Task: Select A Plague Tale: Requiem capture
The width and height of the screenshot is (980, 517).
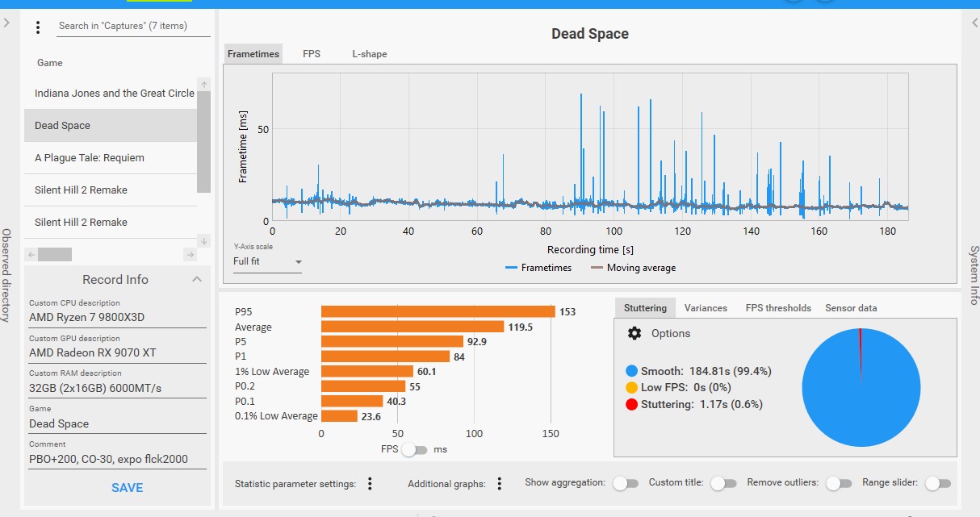Action: tap(90, 158)
